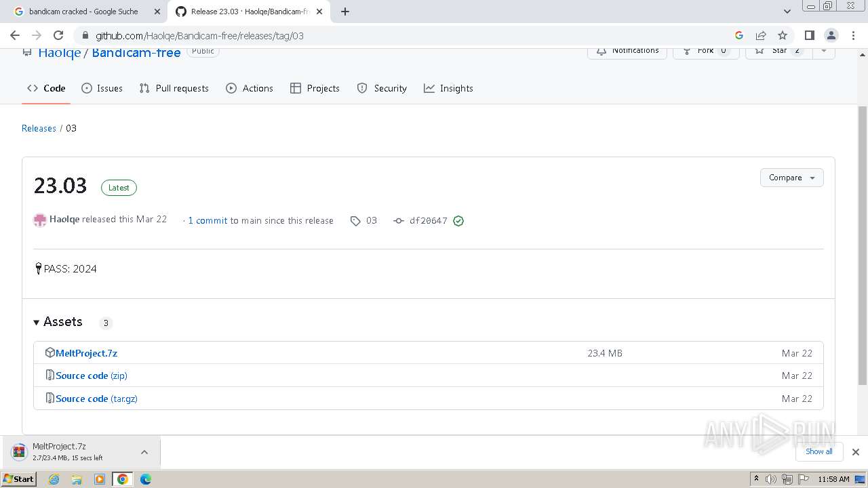868x488 pixels.
Task: Go to the Releases breadcrumb link
Action: tap(39, 128)
